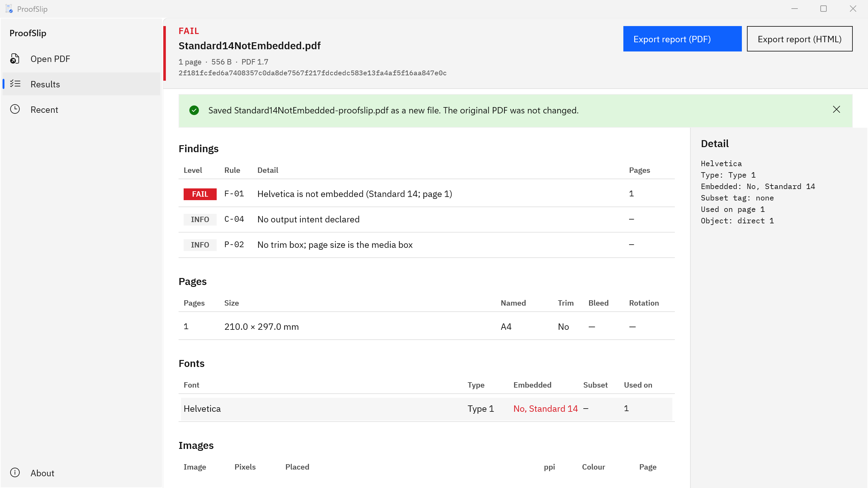
Task: Click '1 page · 556 B · PDF 1.7' metadata
Action: coord(223,62)
